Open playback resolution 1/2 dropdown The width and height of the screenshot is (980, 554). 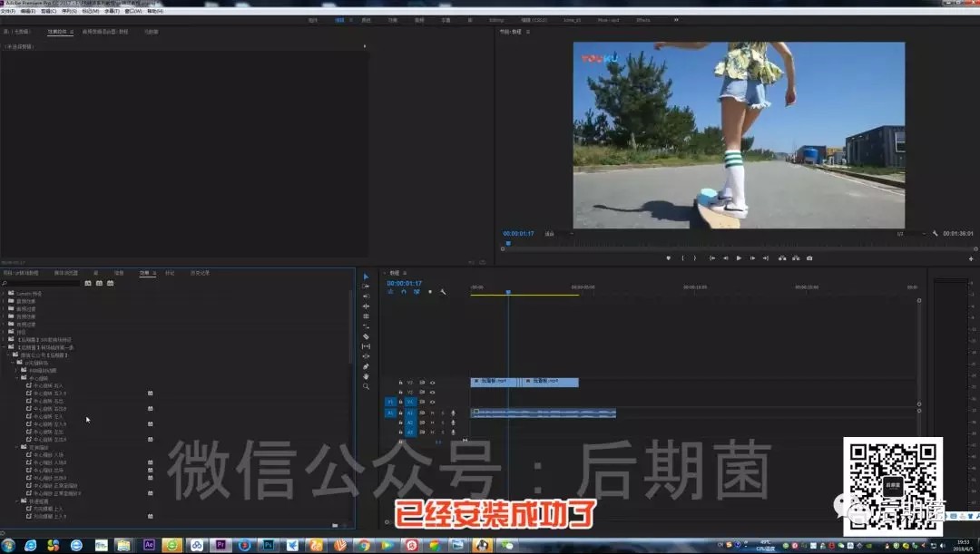[911, 234]
